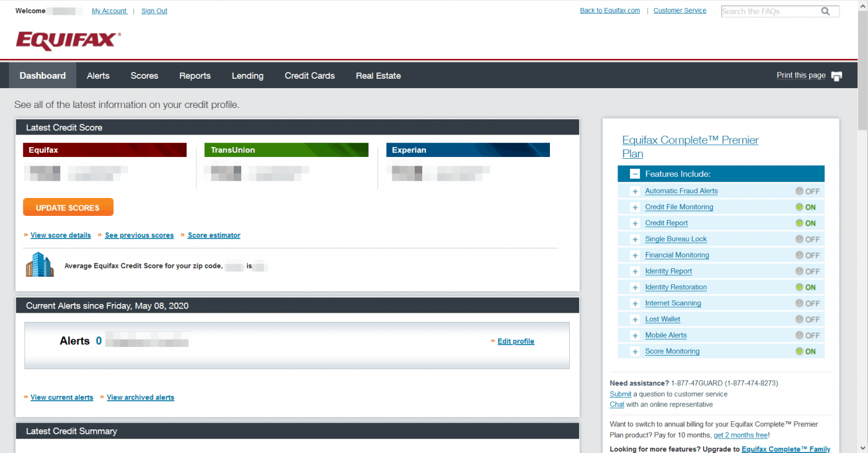
Task: Click the building icon by average credit score
Action: pyautogui.click(x=40, y=265)
